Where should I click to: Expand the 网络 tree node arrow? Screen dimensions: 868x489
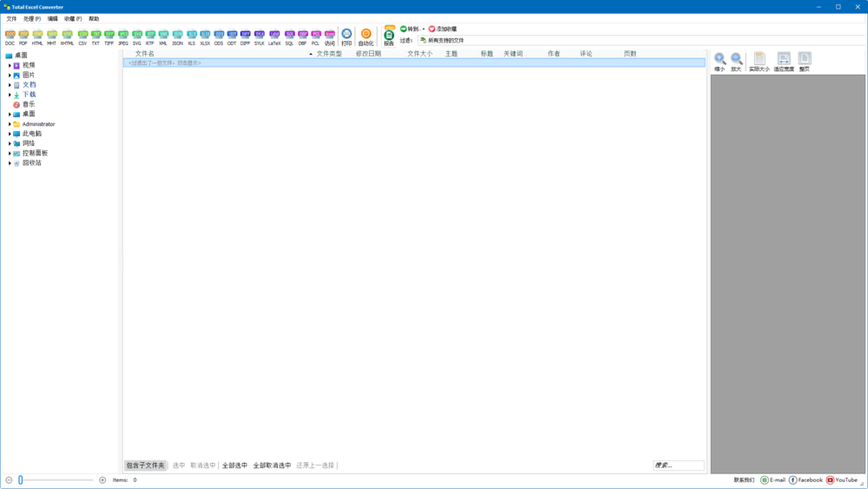click(x=10, y=143)
